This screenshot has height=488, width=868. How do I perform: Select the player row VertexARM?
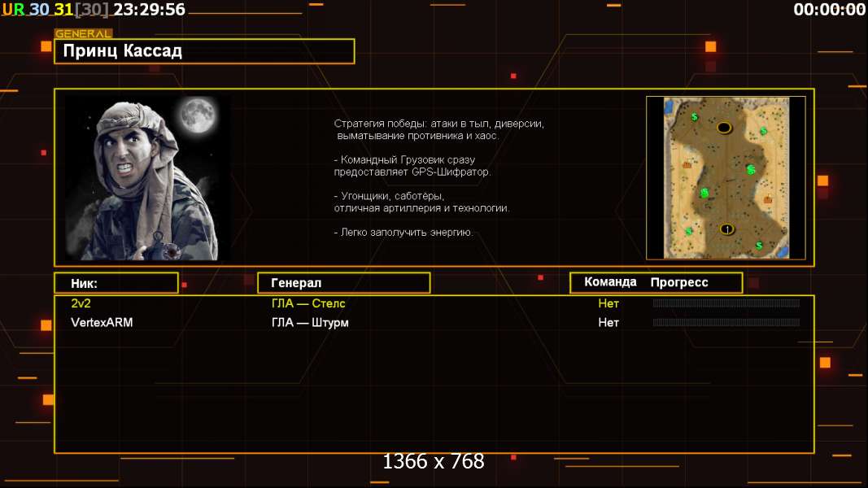pyautogui.click(x=434, y=323)
